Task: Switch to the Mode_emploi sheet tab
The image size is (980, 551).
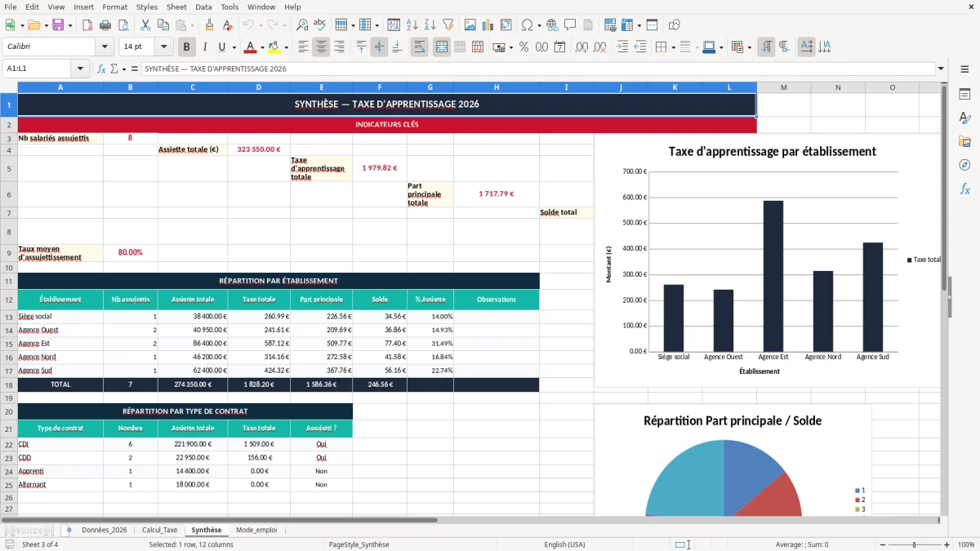Action: pyautogui.click(x=256, y=530)
